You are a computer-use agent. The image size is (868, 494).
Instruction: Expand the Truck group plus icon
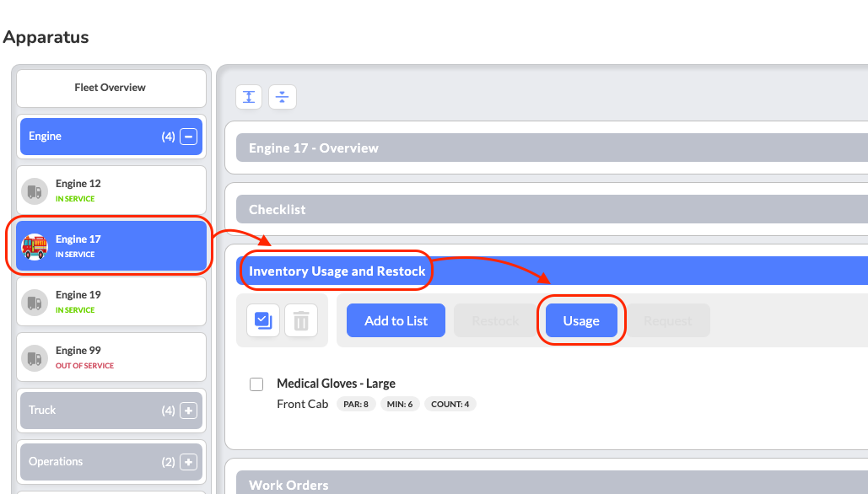pos(188,411)
